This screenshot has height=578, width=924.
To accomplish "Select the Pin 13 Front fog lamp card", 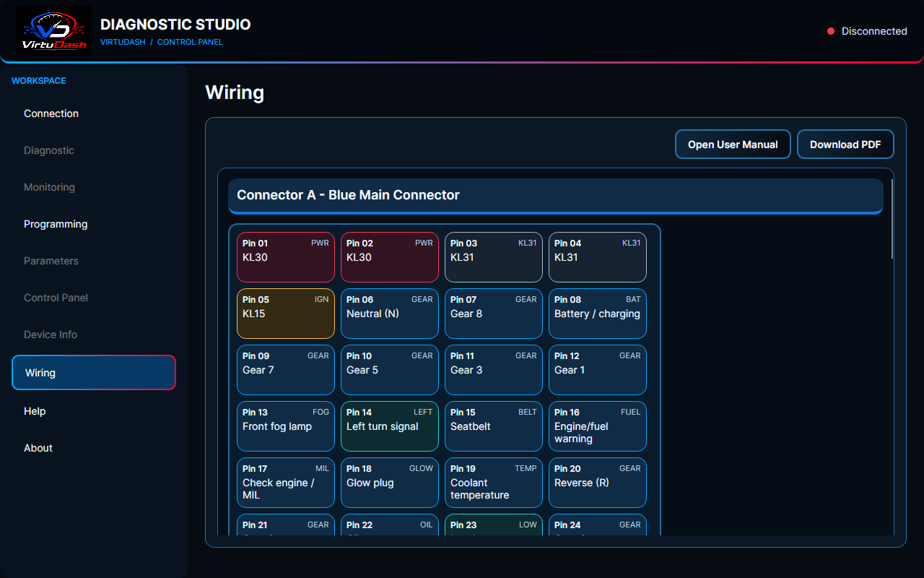I will (286, 426).
